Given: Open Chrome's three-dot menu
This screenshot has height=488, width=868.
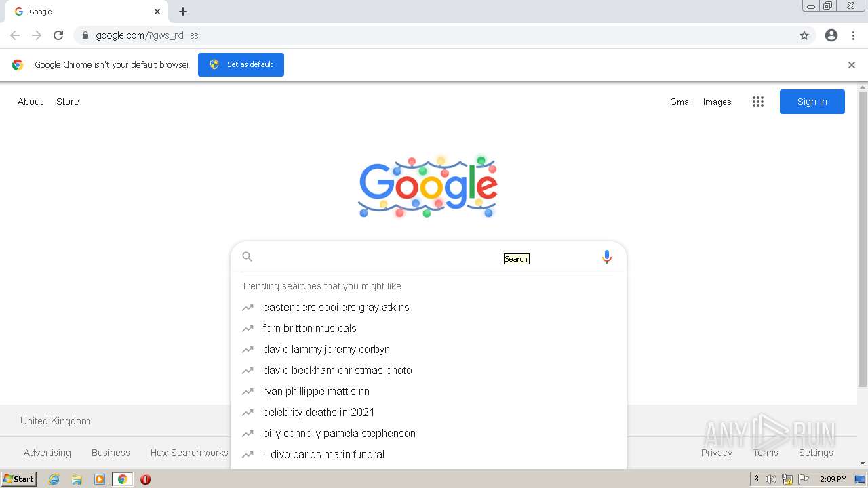Looking at the screenshot, I should coord(854,35).
